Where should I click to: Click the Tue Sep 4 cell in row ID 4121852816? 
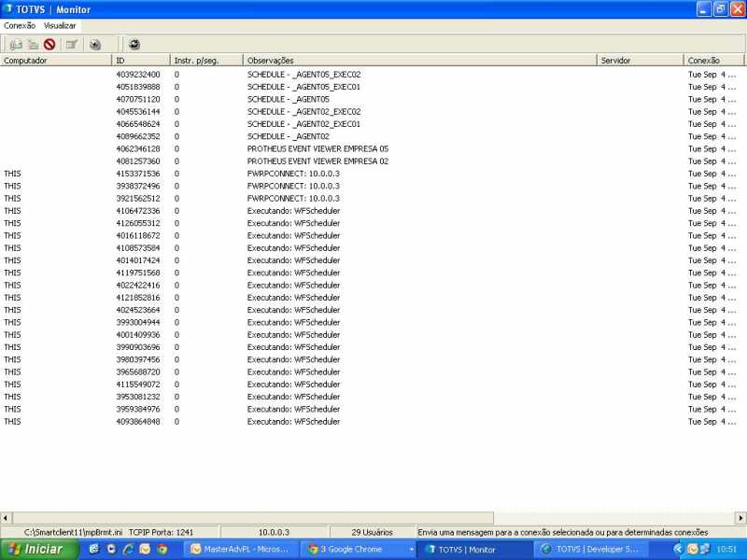coord(712,298)
